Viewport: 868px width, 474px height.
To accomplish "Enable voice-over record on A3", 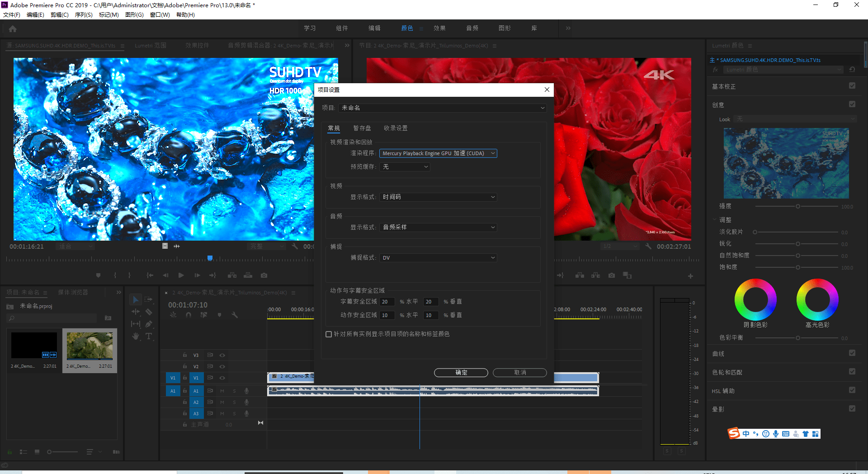I will (x=247, y=413).
